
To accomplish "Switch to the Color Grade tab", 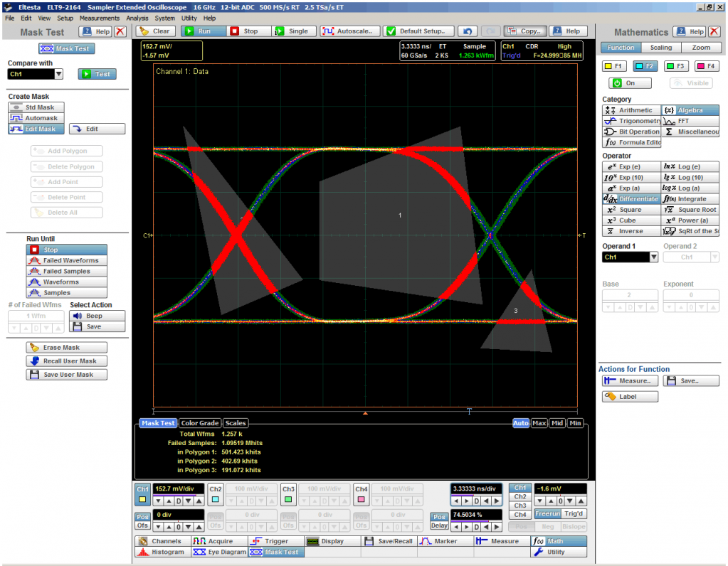I will 199,423.
